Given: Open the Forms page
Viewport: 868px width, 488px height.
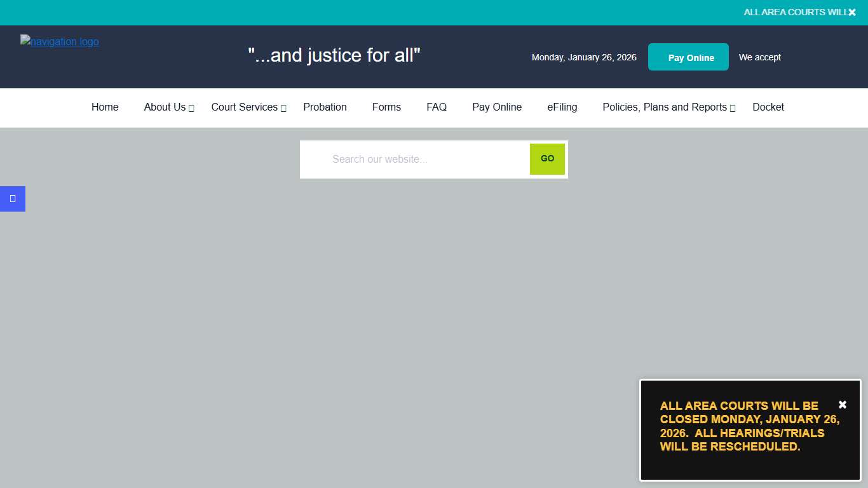Looking at the screenshot, I should pos(386,107).
